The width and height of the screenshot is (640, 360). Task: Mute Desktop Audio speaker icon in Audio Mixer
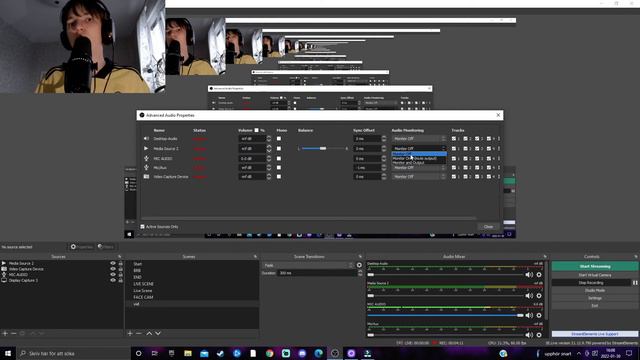[x=529, y=275]
